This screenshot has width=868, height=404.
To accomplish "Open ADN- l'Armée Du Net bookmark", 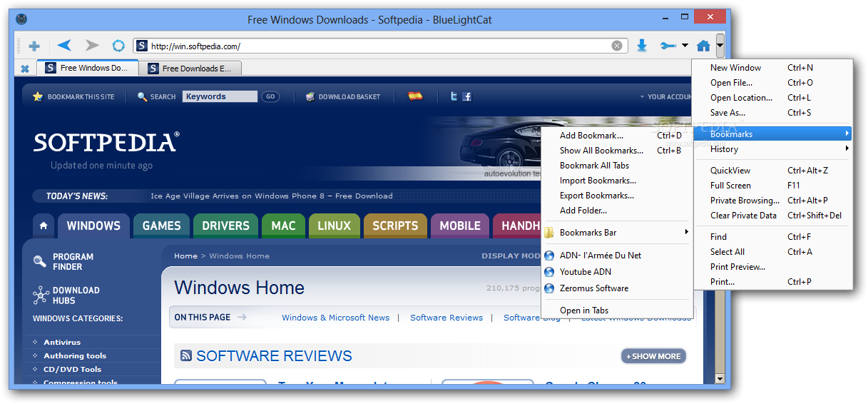I will [x=617, y=255].
